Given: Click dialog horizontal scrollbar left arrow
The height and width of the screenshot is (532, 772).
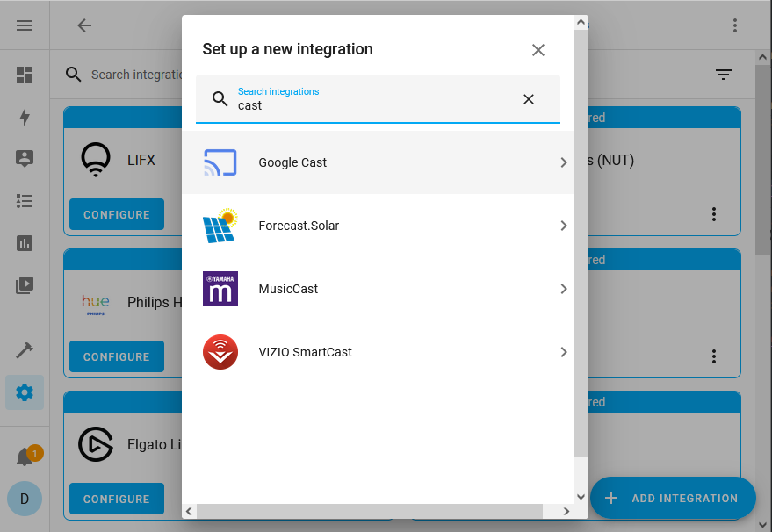Looking at the screenshot, I should click(x=189, y=511).
